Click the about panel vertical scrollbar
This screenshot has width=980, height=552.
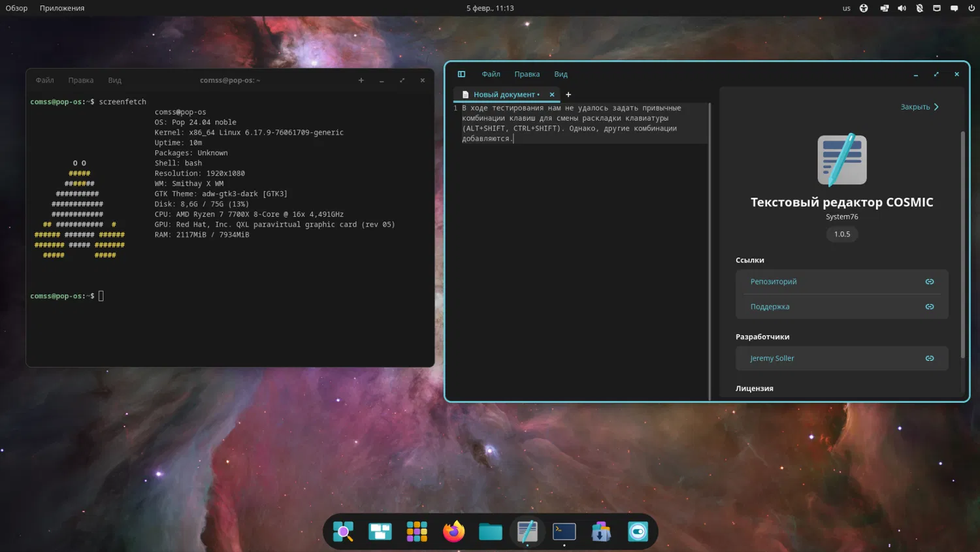pos(962,245)
